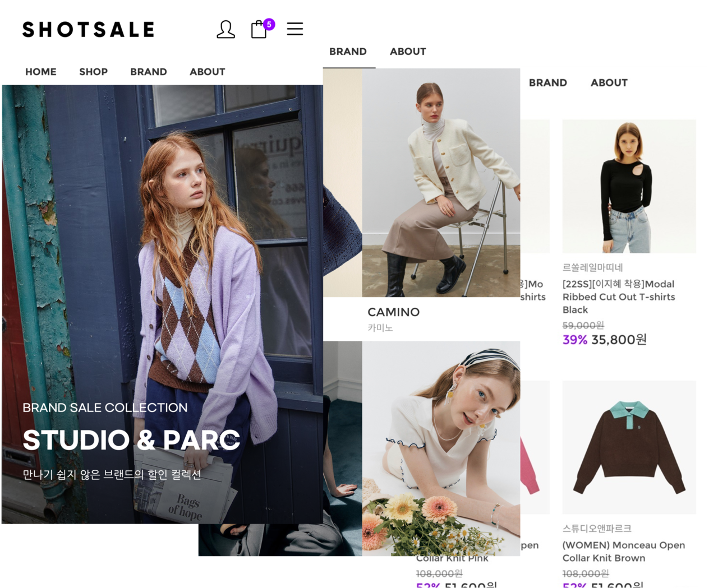The width and height of the screenshot is (718, 588).
Task: Click the 108,000원 price under Knit Brown
Action: point(586,573)
